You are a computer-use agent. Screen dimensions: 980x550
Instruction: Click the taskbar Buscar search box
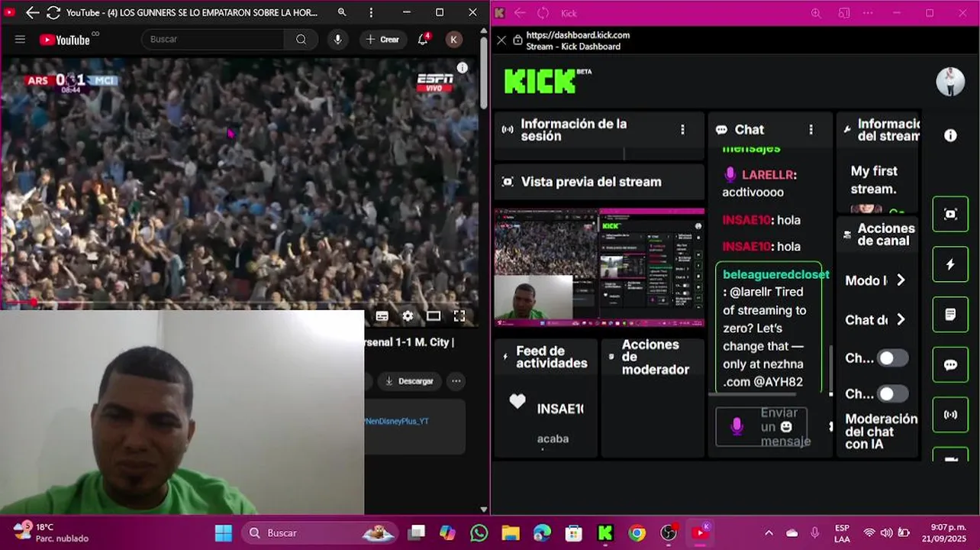tap(320, 532)
